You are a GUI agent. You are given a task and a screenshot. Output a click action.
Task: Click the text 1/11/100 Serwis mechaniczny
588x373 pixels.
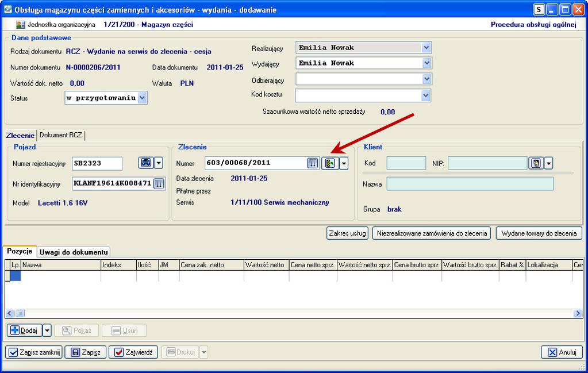tap(280, 202)
